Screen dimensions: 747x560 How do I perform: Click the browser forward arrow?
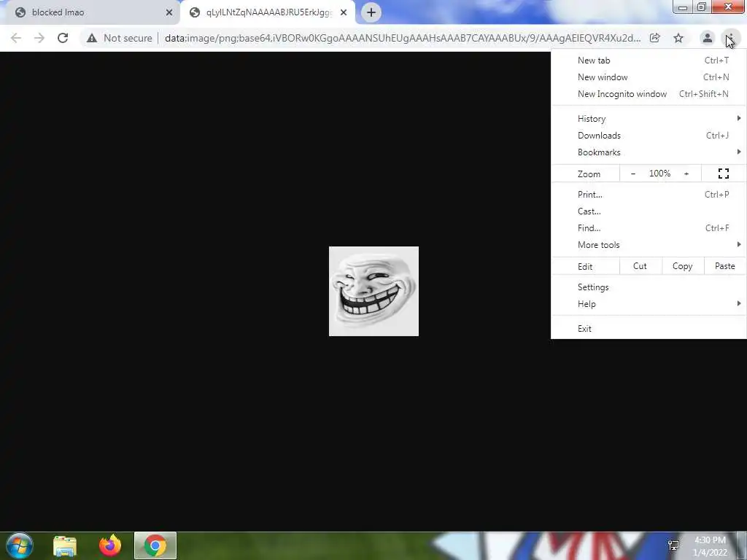[39, 38]
